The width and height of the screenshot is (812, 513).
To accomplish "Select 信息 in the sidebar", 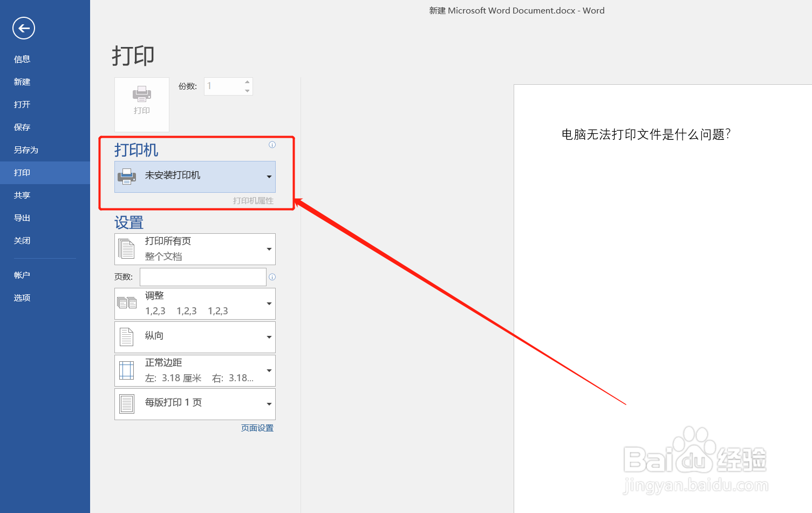I will pyautogui.click(x=45, y=59).
